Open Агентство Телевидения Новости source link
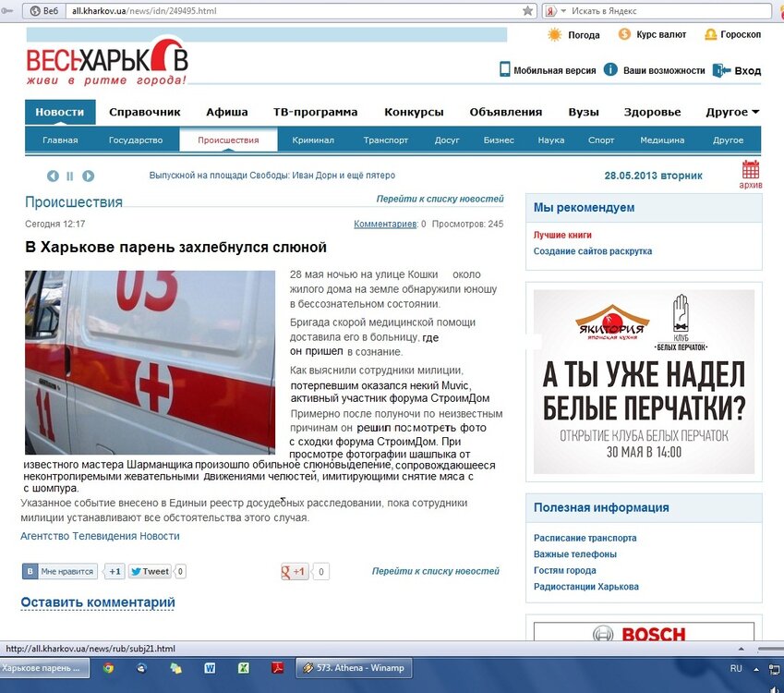 point(100,536)
